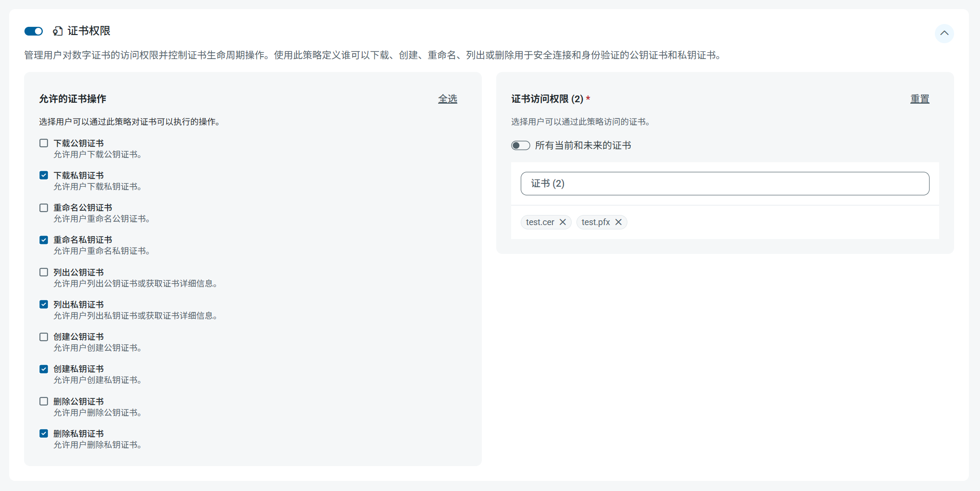Screen dimensions: 980x491
Task: Check the 创建公钥证书 checkbox
Action: click(x=44, y=337)
